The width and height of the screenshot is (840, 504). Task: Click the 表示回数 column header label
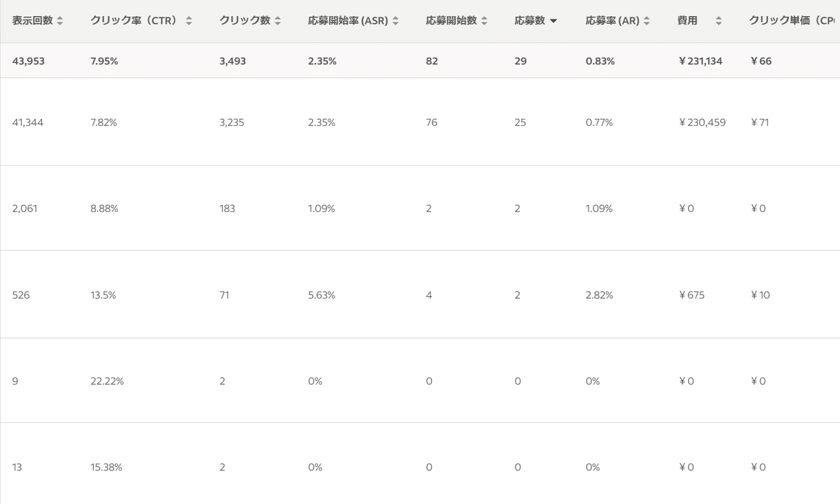32,21
